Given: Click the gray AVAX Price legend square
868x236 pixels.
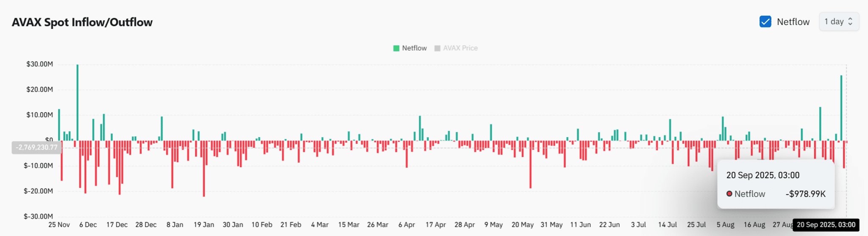Looking at the screenshot, I should tap(437, 48).
